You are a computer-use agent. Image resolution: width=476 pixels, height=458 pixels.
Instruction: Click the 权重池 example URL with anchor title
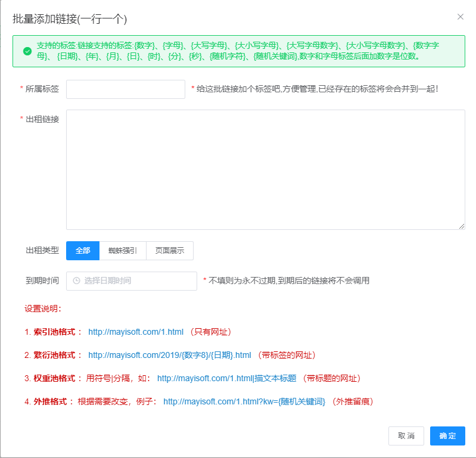226,378
